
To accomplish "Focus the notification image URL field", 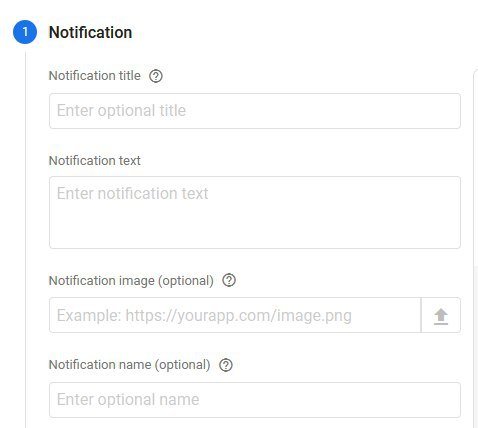I will click(235, 315).
